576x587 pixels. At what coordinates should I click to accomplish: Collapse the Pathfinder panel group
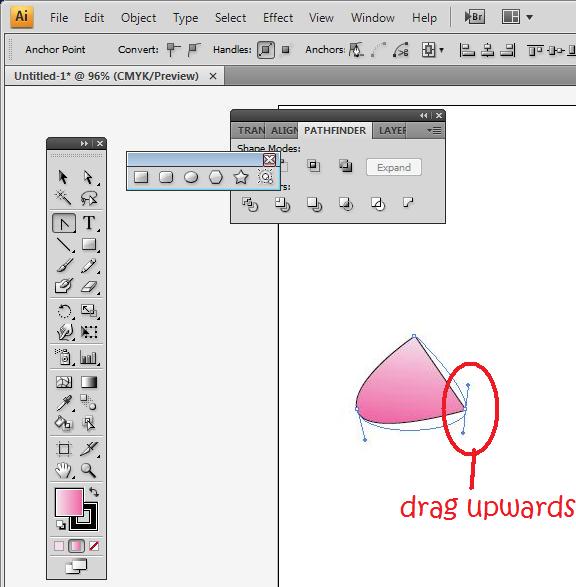click(423, 115)
